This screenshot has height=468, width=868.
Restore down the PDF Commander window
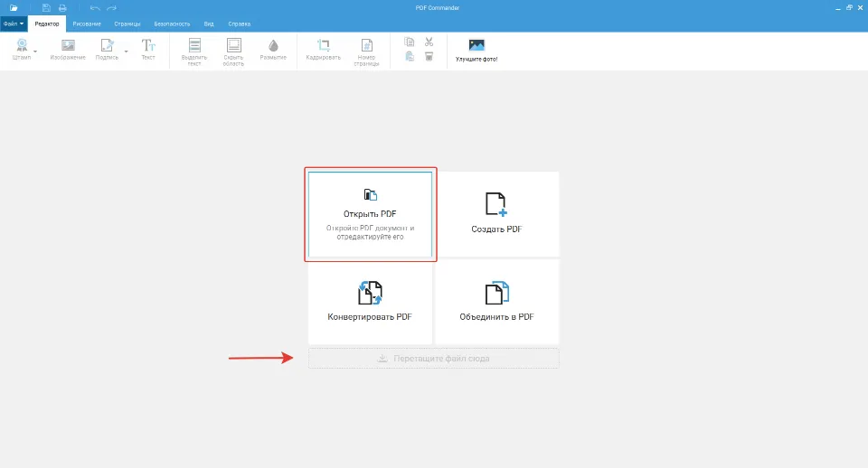click(x=849, y=8)
